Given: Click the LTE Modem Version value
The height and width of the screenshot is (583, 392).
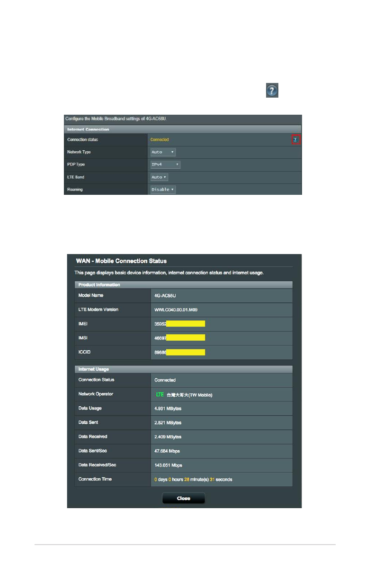Looking at the screenshot, I should [177, 310].
